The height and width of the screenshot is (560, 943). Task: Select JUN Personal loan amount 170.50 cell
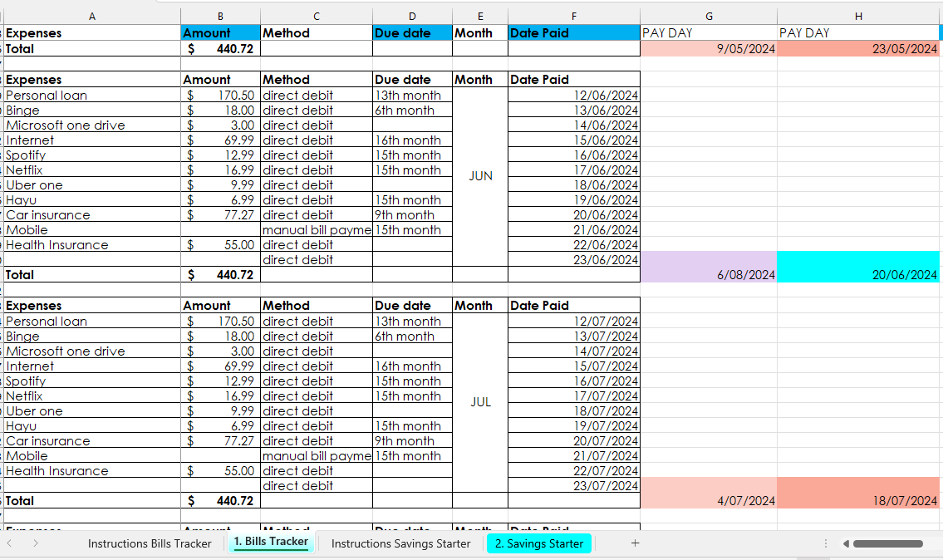click(221, 95)
